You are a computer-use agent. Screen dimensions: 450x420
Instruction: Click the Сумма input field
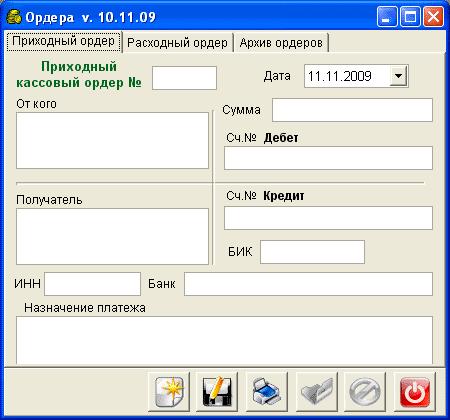coord(352,110)
